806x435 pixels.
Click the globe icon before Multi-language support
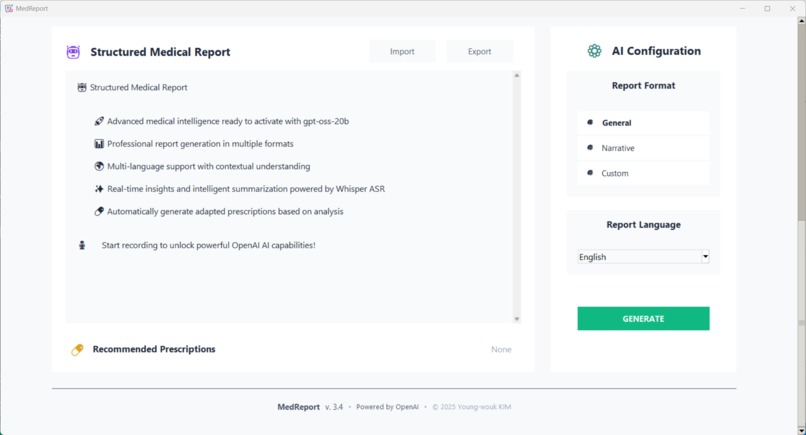click(99, 167)
